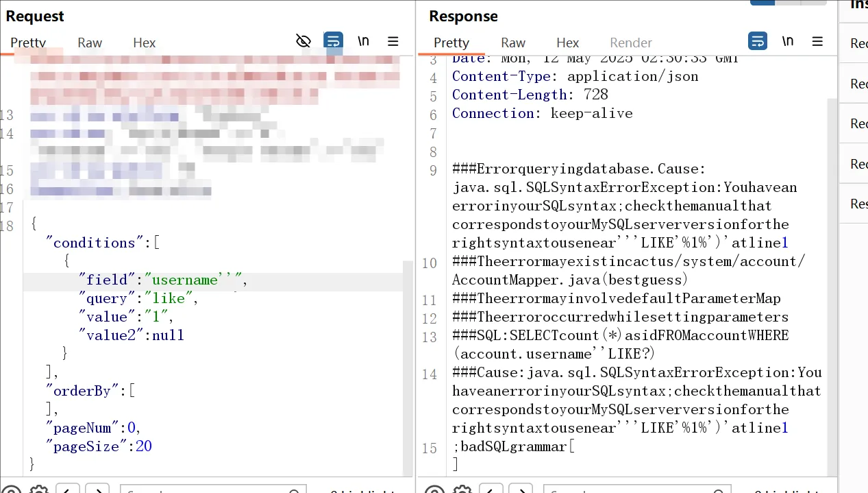Viewport: 868px width, 493px height.
Task: Click the Content-Length: 728 header
Action: [x=530, y=95]
